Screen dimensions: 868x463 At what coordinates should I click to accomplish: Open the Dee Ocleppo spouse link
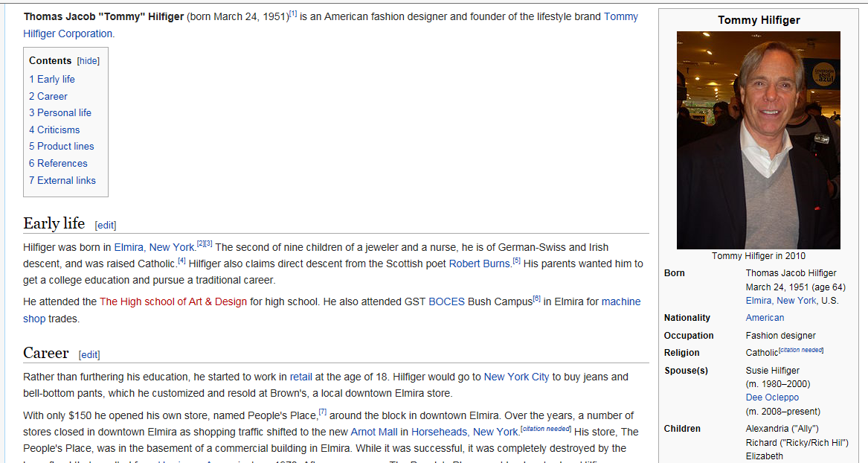pos(772,397)
